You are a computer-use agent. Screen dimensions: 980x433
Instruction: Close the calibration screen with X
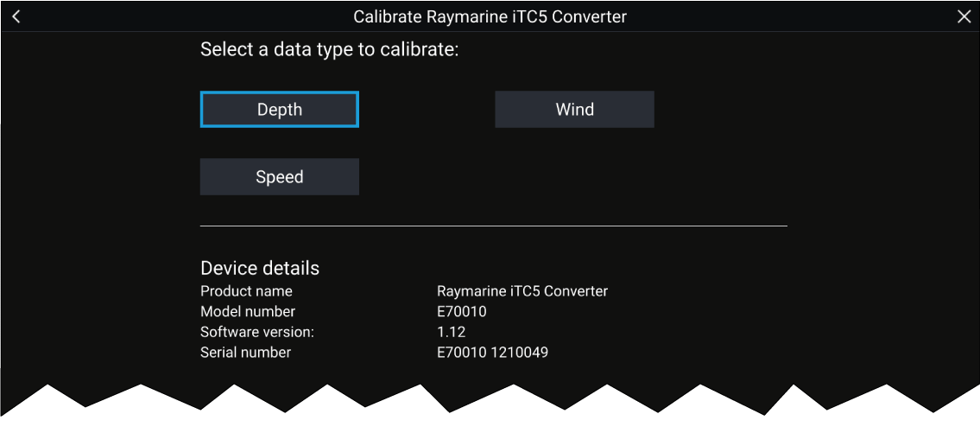click(x=964, y=17)
